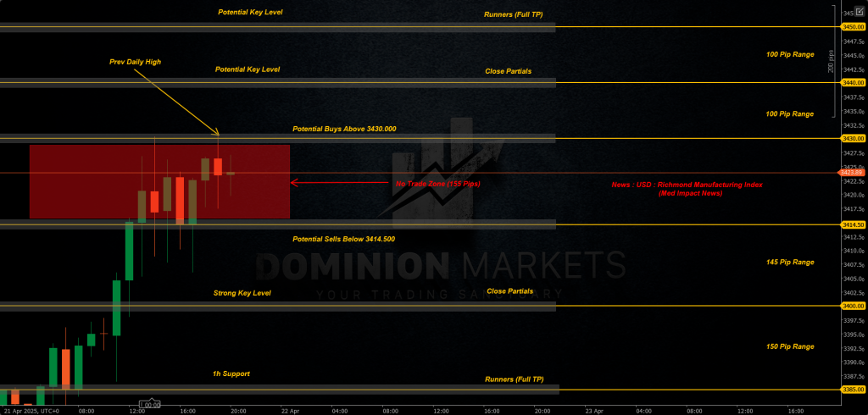Select the 3450.00 price level tag
Image resolution: width=868 pixels, height=415 pixels.
click(x=853, y=26)
